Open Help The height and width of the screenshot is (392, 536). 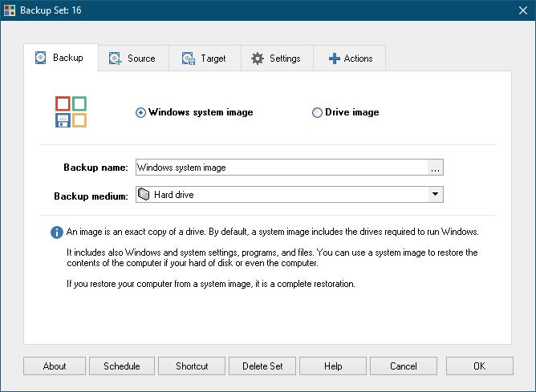[x=333, y=366]
